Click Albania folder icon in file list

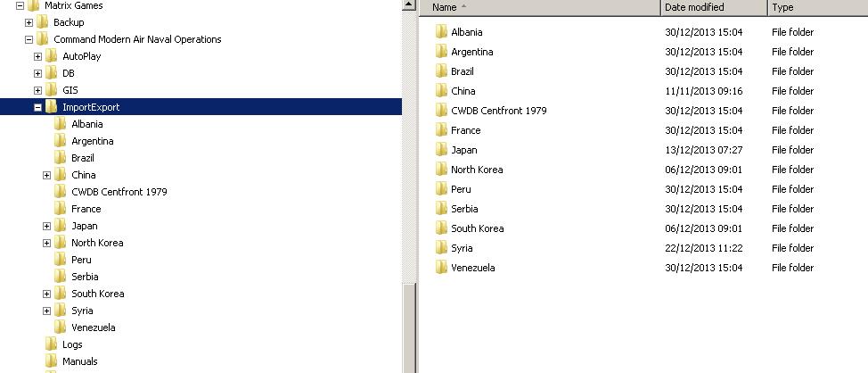click(x=441, y=31)
